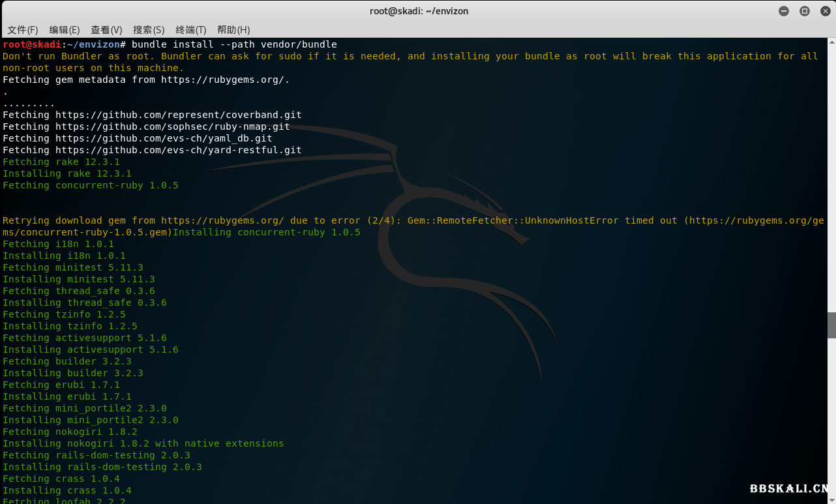Maximize the terminal window
This screenshot has width=836, height=504.
coord(804,11)
